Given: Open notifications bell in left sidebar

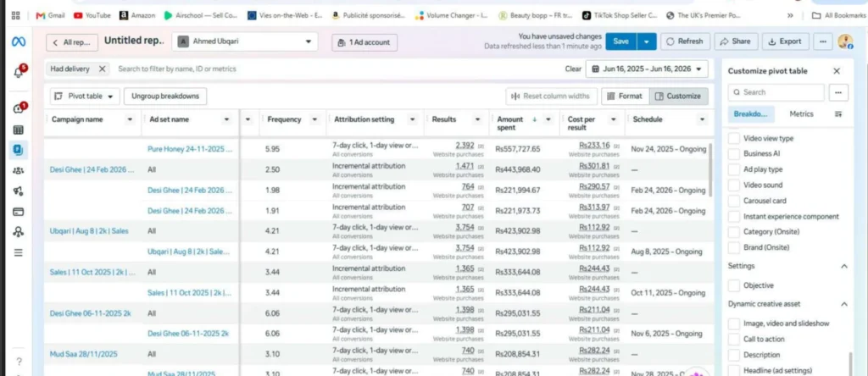Looking at the screenshot, I should 19,73.
